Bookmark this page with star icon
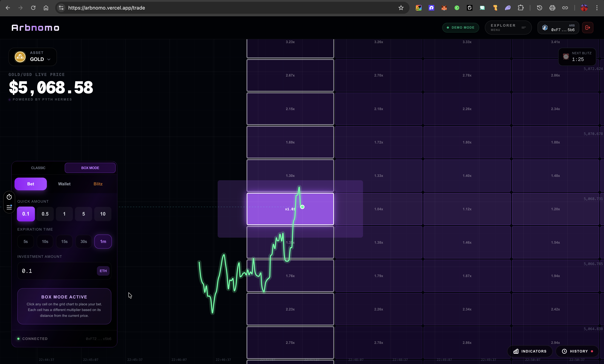 (x=401, y=8)
